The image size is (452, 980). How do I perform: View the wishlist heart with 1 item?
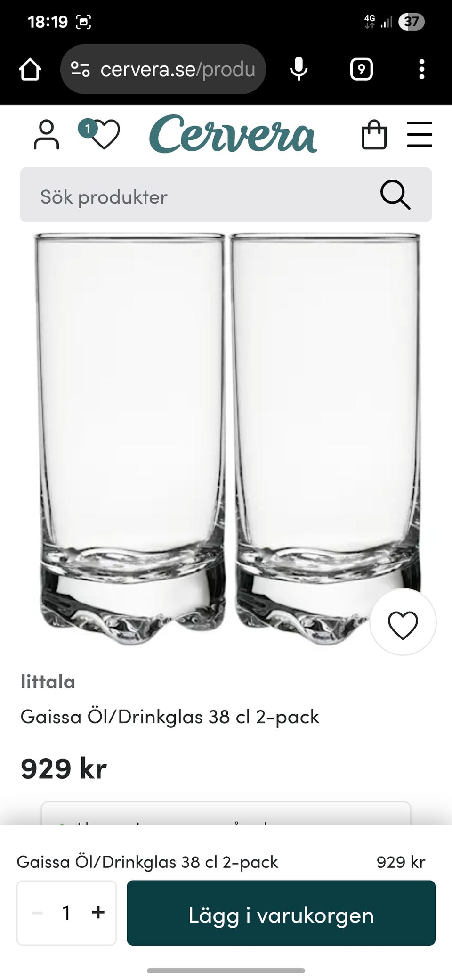click(x=99, y=134)
